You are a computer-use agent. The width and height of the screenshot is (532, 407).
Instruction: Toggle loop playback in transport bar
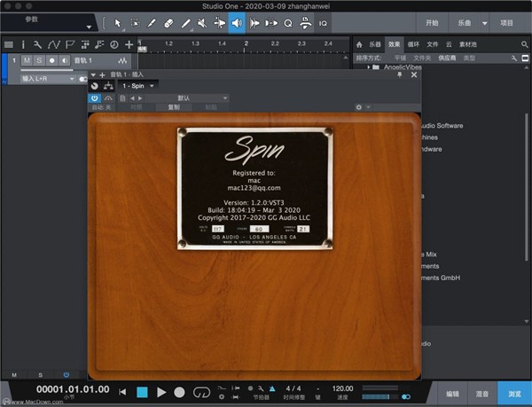pyautogui.click(x=201, y=391)
